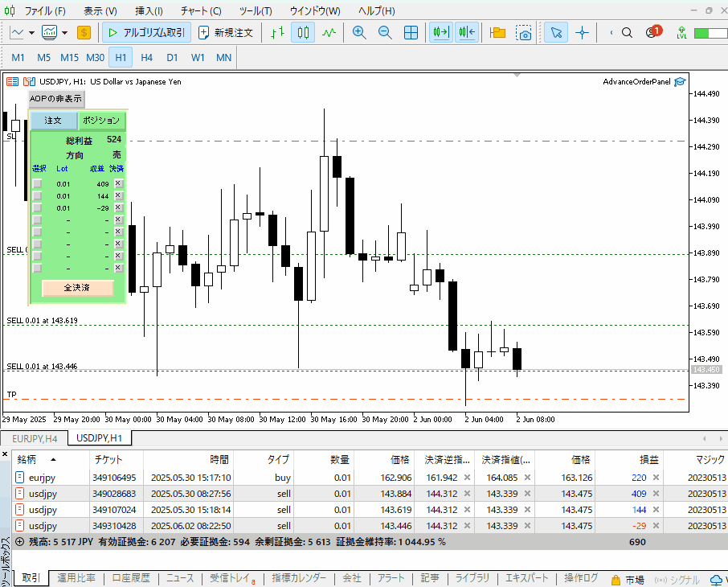Click the AdvanceOrderPanel expert hat icon
The width and height of the screenshot is (728, 587).
tap(680, 82)
